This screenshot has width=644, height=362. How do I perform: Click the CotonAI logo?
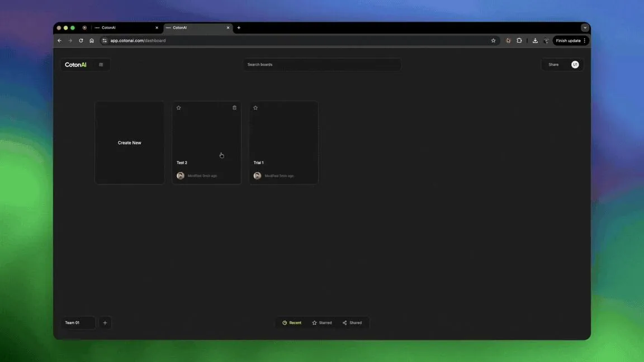[x=75, y=64]
